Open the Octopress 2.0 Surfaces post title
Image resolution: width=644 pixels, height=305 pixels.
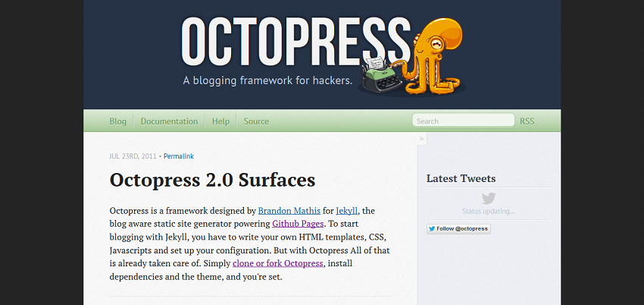(x=212, y=180)
